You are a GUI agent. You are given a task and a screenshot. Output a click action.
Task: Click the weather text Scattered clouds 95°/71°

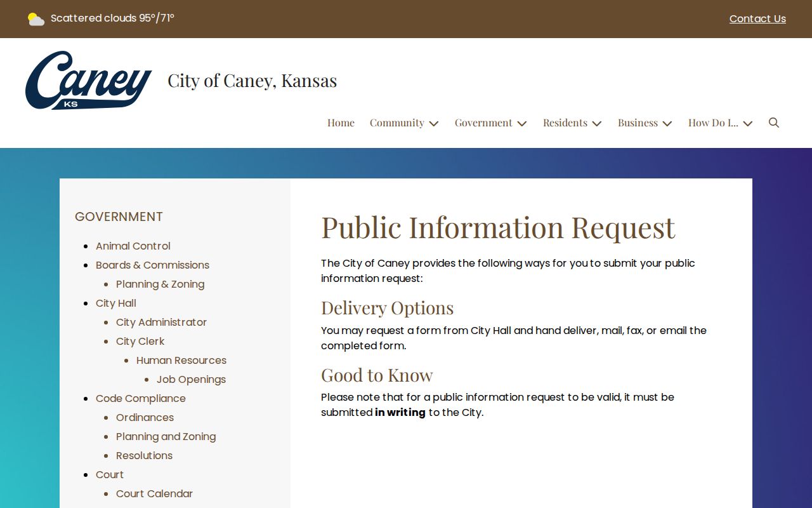(112, 18)
